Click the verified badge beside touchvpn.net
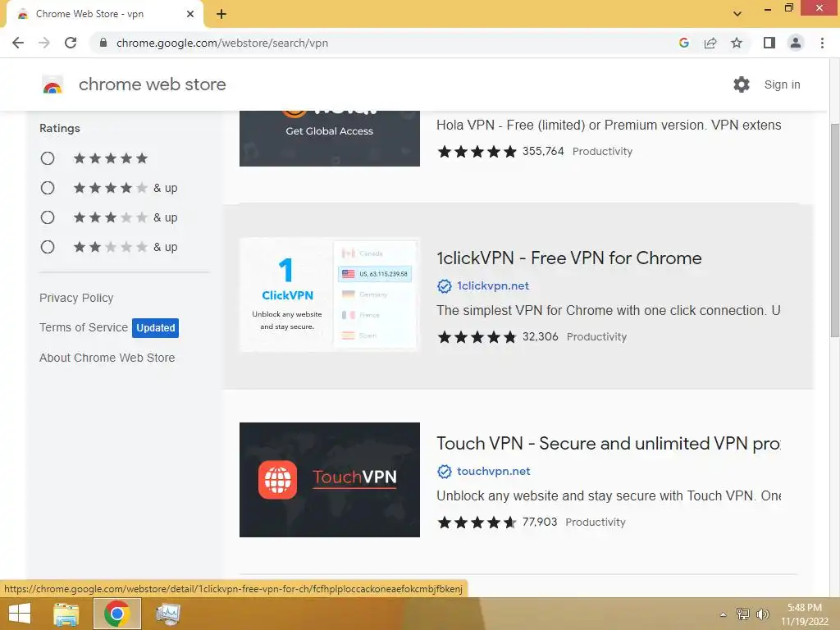The image size is (840, 630). 444,472
